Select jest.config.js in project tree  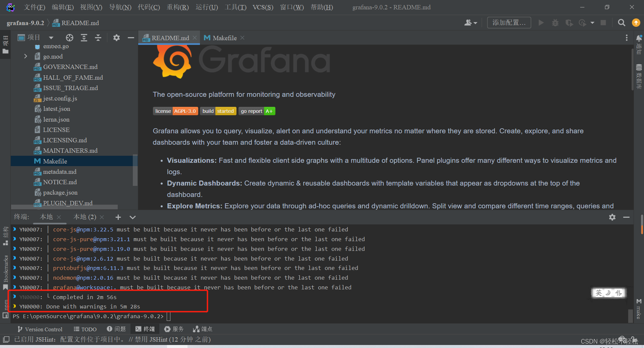point(60,98)
